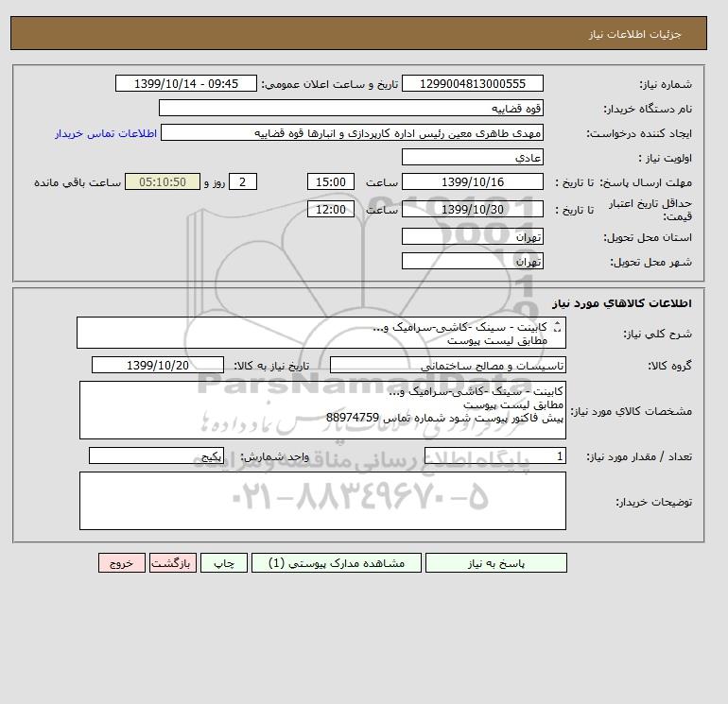Click the goods specification text area with 88974759
728x704 pixels.
tap(322, 410)
